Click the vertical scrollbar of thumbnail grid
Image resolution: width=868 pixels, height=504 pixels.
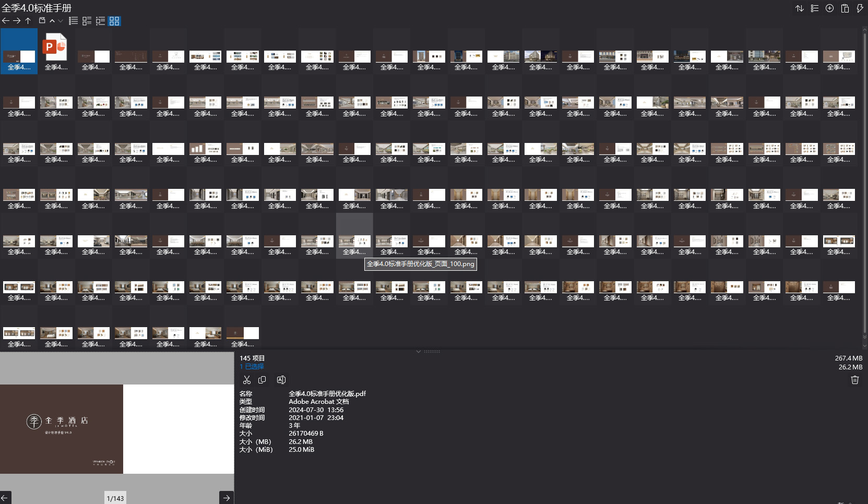tap(864, 183)
